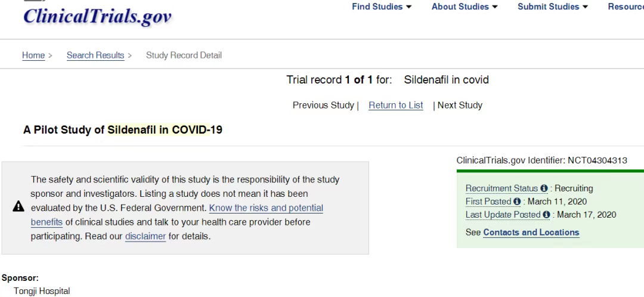The height and width of the screenshot is (297, 644).
Task: Open the Find Studies dropdown menu
Action: coord(382,7)
